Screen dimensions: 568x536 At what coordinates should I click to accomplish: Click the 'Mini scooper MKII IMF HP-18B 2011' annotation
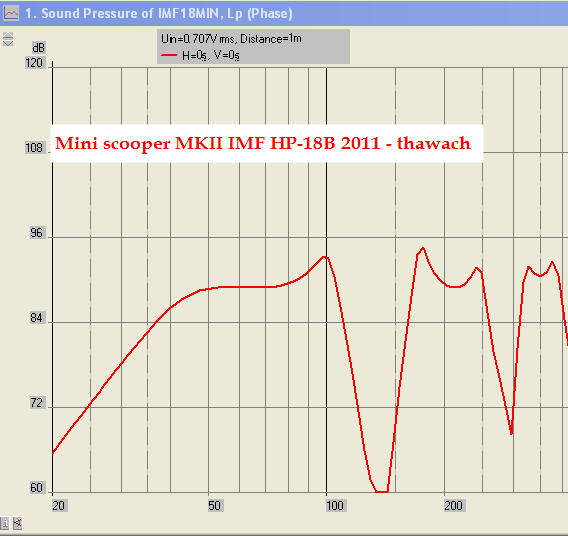click(218, 143)
